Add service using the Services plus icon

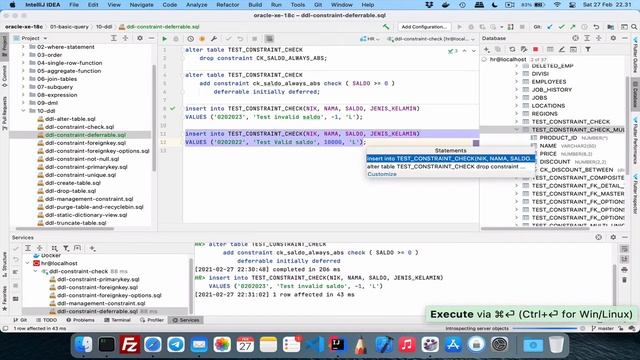[x=92, y=248]
